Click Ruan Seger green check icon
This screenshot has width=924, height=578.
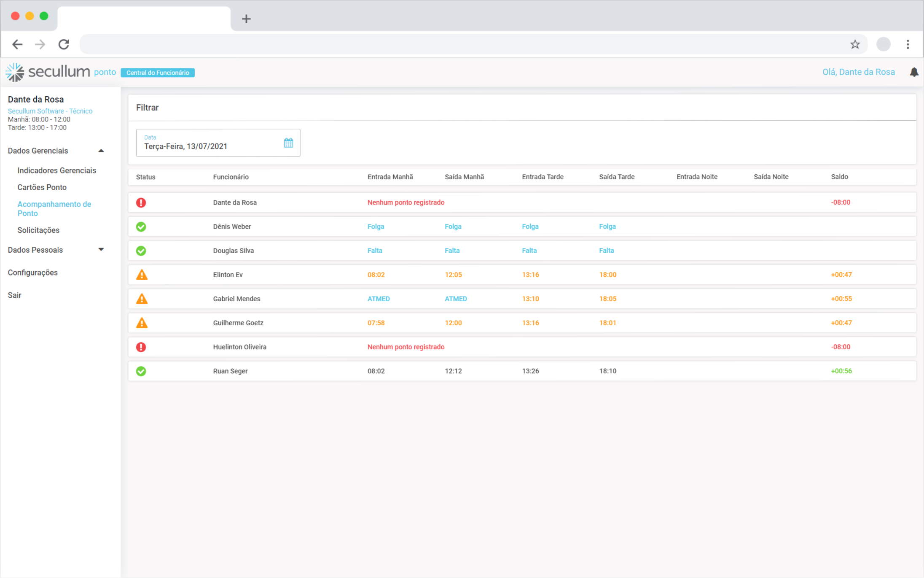pos(141,371)
